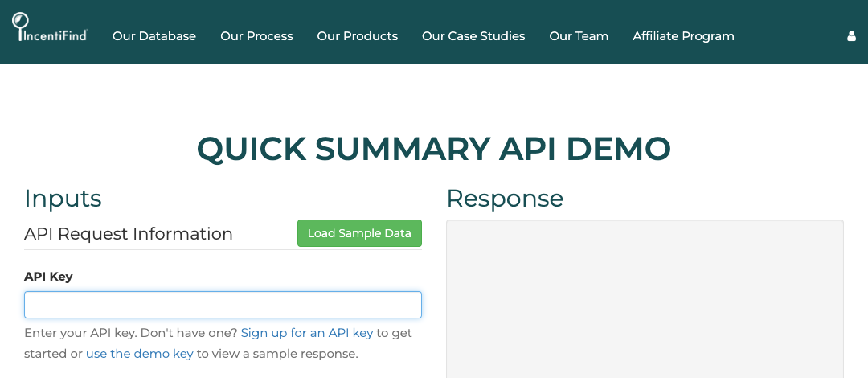The image size is (868, 378).
Task: Open the Affiliate Program link
Action: tap(684, 36)
